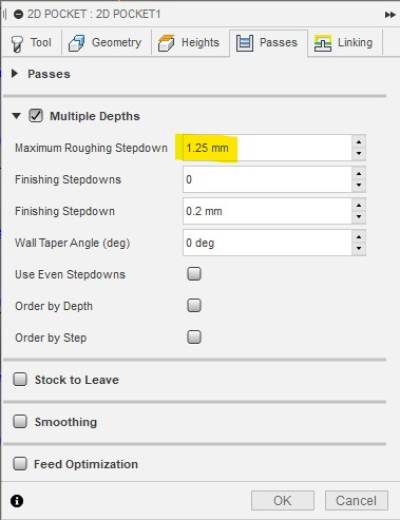
Task: Click the Heights tab icon
Action: click(x=166, y=43)
